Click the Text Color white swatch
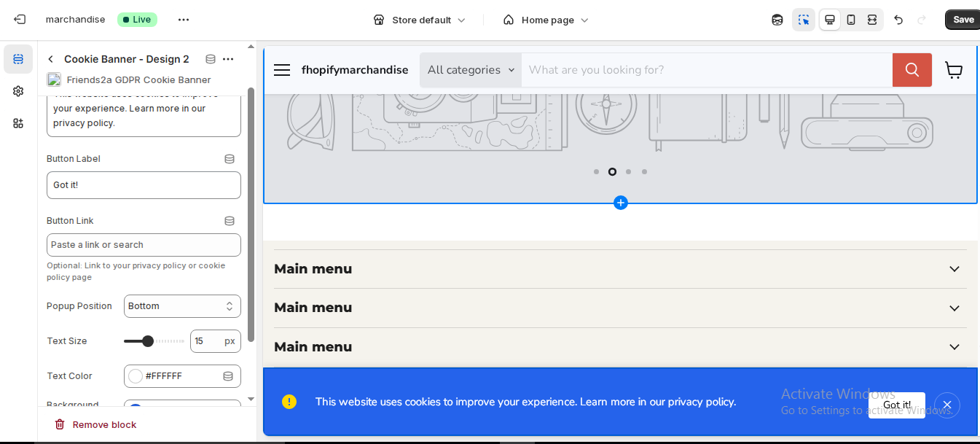Image resolution: width=980 pixels, height=444 pixels. point(136,376)
